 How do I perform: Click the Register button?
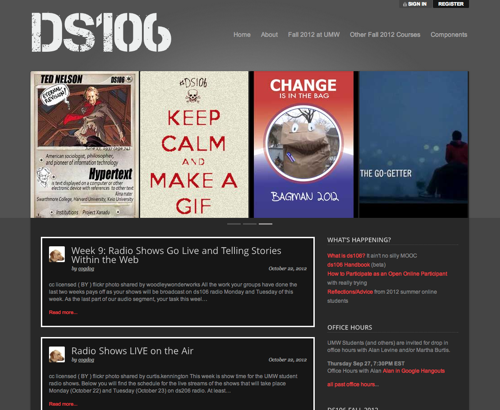[451, 4]
